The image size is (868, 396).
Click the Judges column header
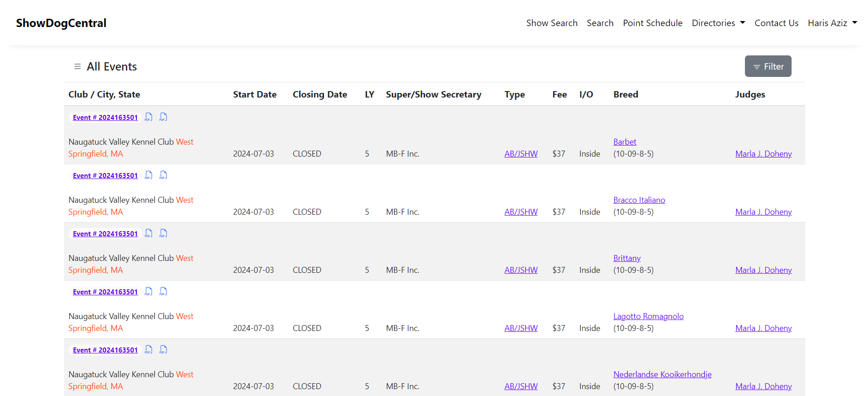[x=750, y=94]
